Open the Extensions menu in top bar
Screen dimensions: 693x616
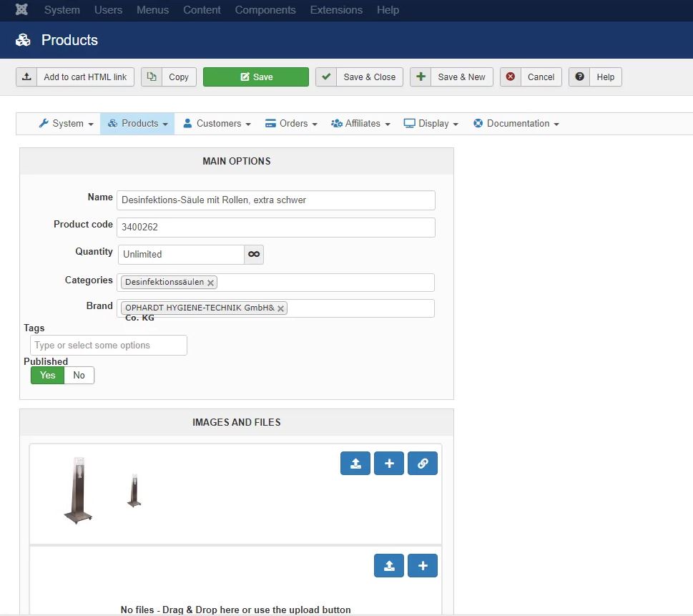click(x=336, y=10)
